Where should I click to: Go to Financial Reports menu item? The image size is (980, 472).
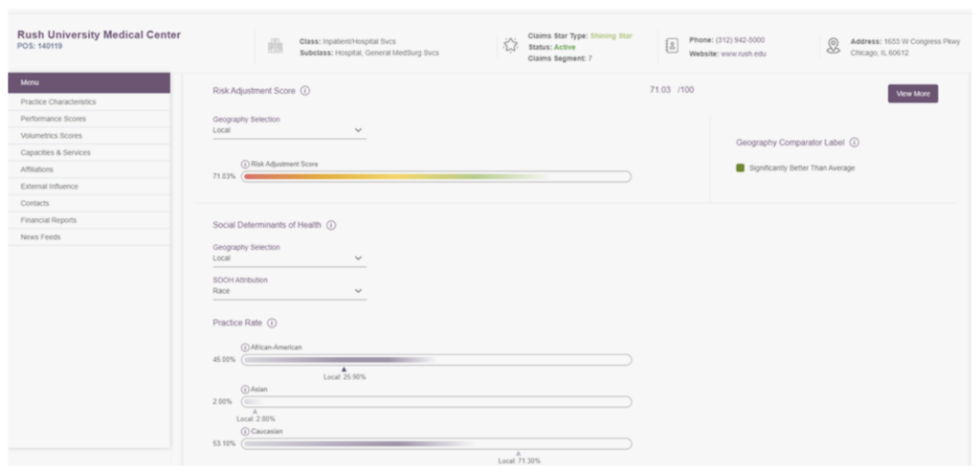coord(49,220)
